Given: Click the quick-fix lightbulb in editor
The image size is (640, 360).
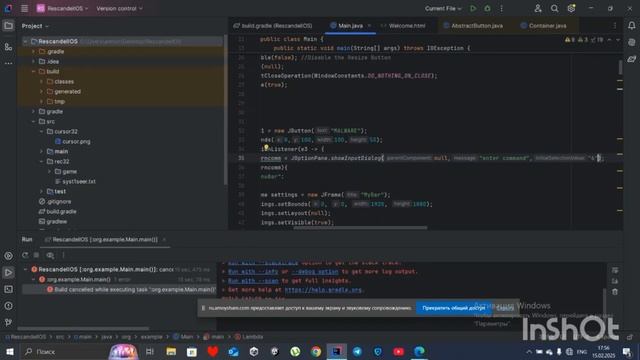Looking at the screenshot, I should pos(266,148).
